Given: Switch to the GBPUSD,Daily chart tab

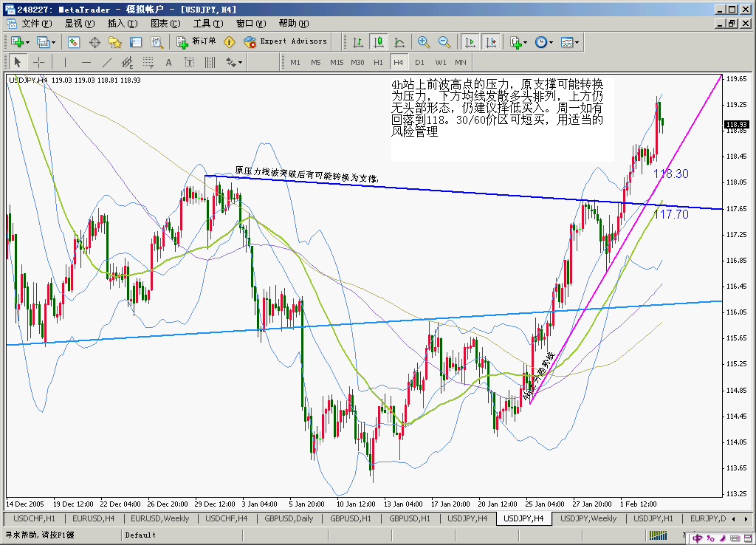Looking at the screenshot, I should click(289, 518).
